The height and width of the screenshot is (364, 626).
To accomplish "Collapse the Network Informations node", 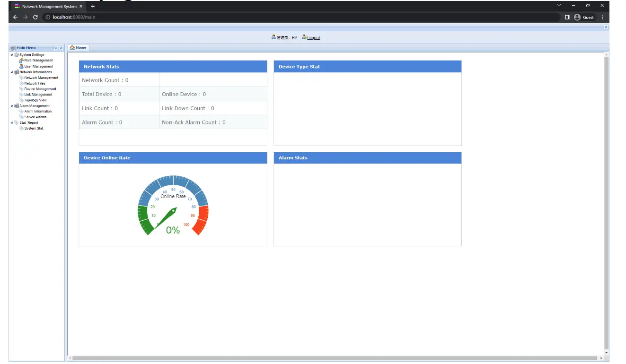I will pyautogui.click(x=11, y=72).
